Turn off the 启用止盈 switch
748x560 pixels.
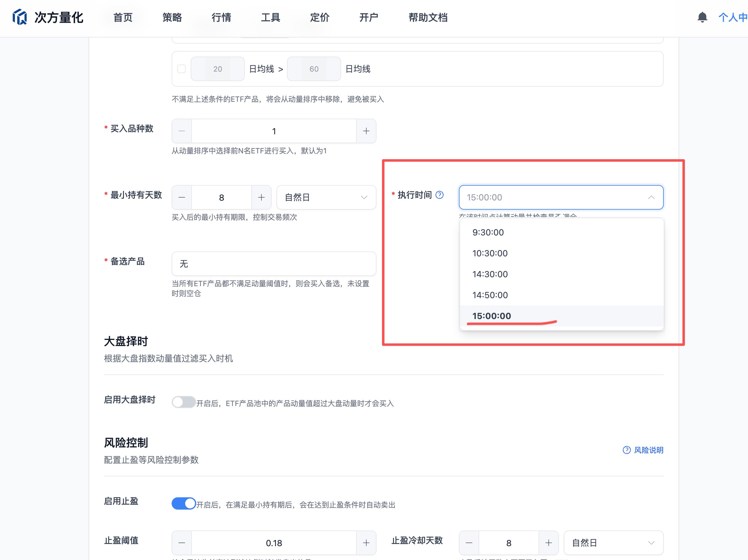tap(184, 503)
